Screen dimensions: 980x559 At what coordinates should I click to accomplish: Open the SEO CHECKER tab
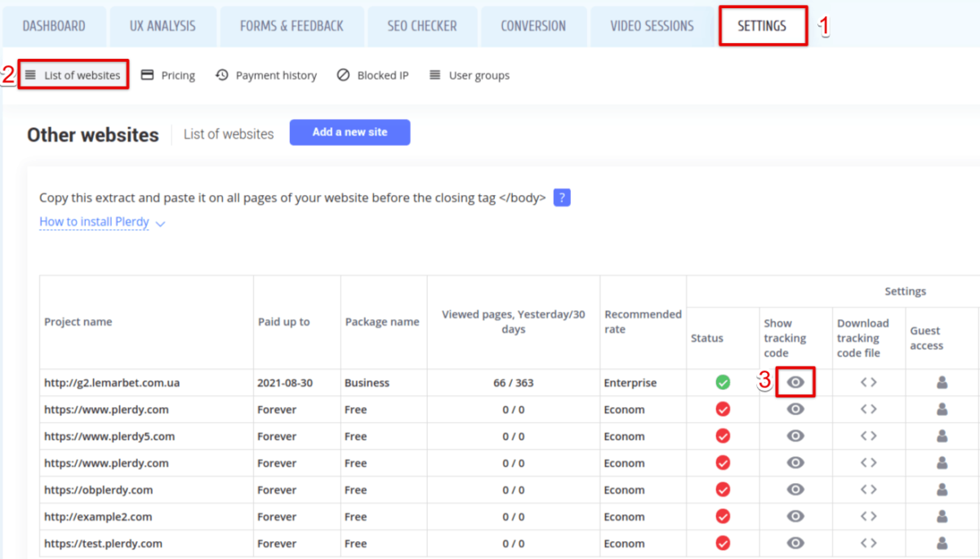tap(422, 25)
